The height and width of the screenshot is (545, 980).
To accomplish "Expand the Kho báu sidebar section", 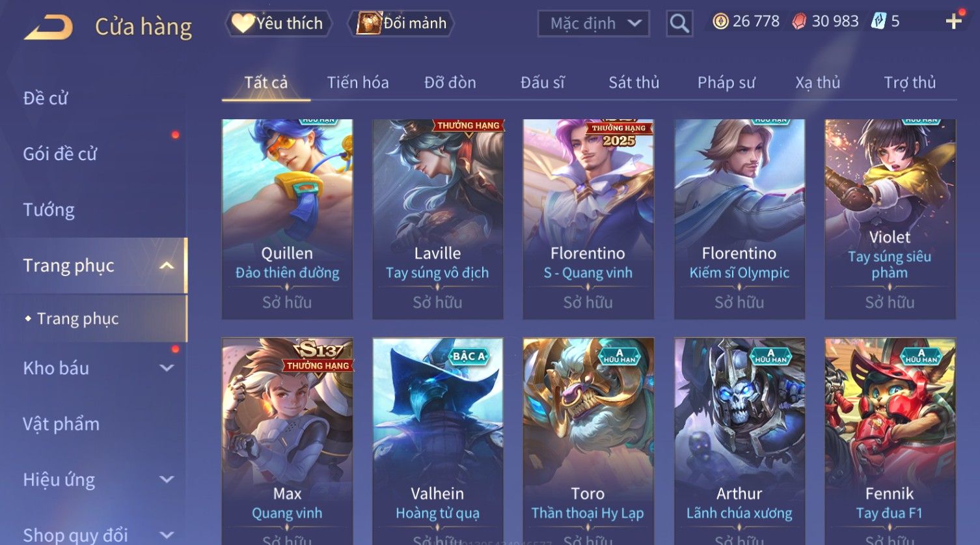I will pyautogui.click(x=167, y=368).
